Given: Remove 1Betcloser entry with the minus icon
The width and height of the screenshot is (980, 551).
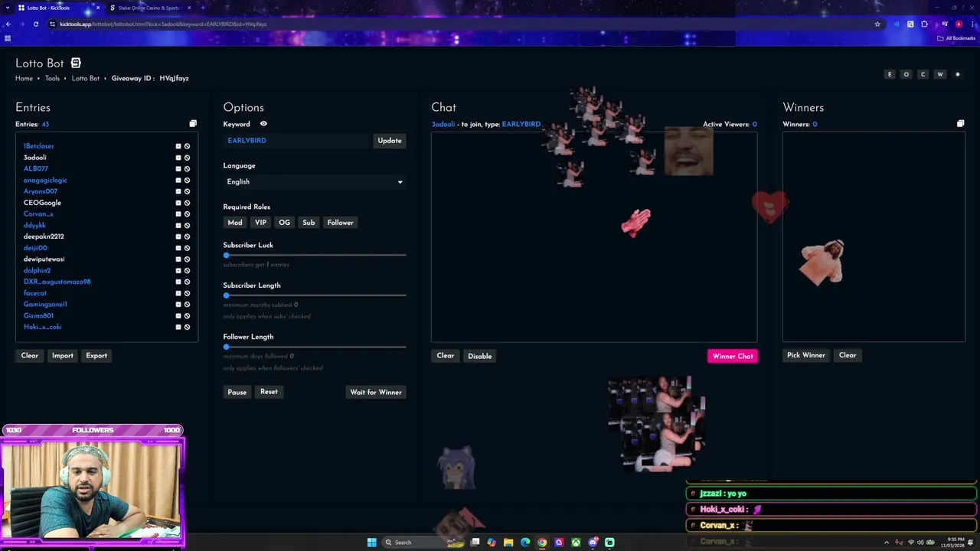Looking at the screenshot, I should (178, 146).
